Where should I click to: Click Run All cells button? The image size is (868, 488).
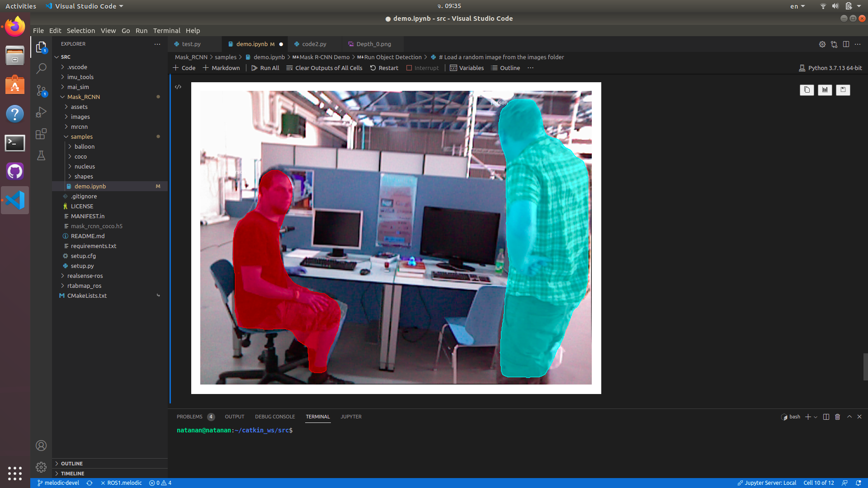click(265, 68)
